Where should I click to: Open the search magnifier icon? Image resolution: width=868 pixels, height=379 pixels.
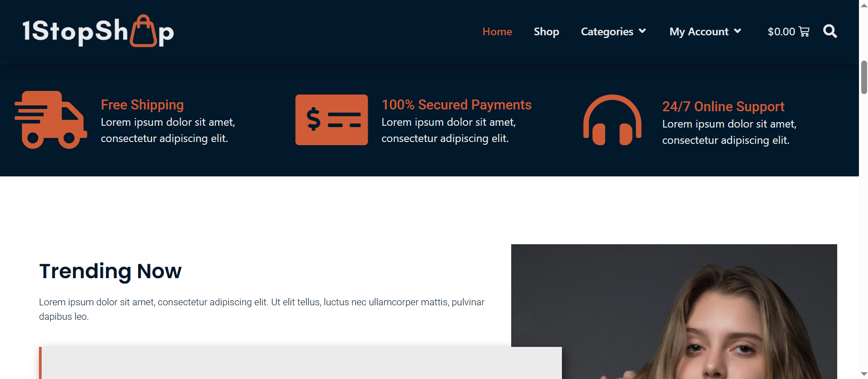coord(830,31)
